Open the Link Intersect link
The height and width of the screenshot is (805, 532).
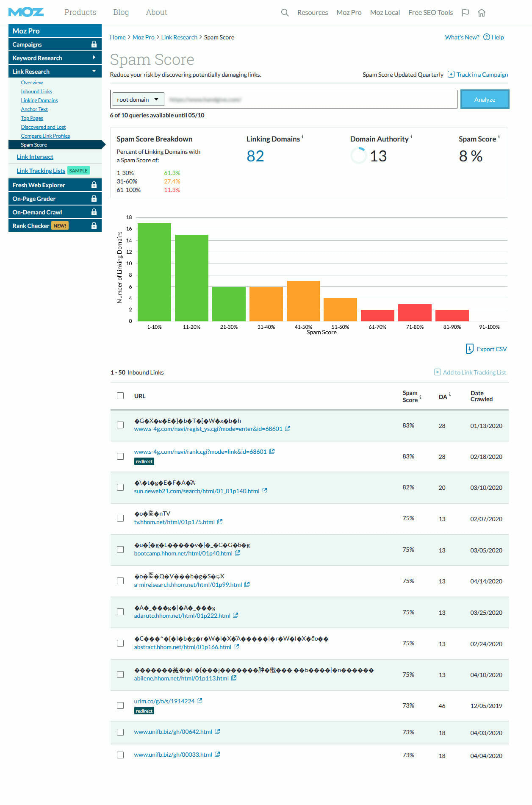tap(35, 157)
